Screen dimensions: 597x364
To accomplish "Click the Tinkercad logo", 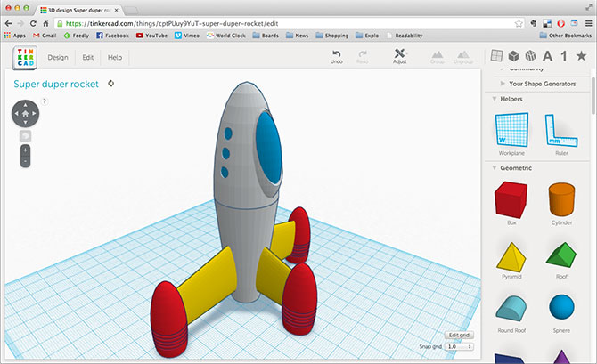I will 25,58.
